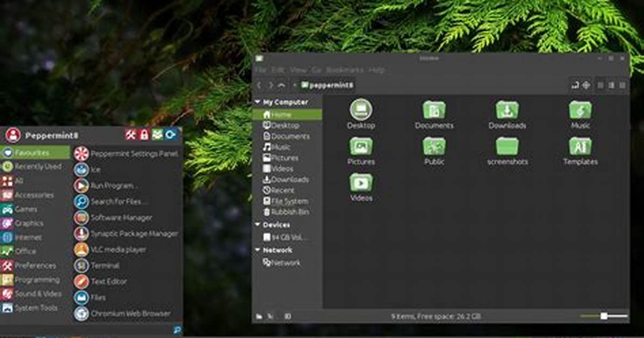Click the path bar left scroll arrow

[x=295, y=85]
